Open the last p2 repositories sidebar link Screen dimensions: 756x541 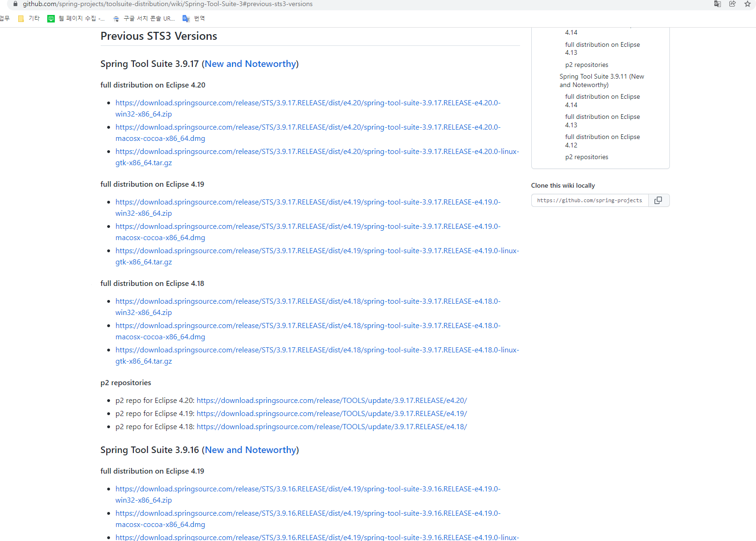click(x=587, y=157)
